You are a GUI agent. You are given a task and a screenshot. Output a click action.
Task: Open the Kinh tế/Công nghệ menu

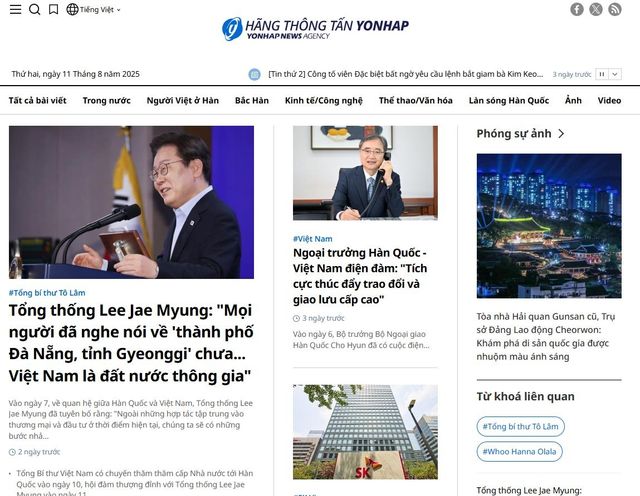pyautogui.click(x=323, y=101)
